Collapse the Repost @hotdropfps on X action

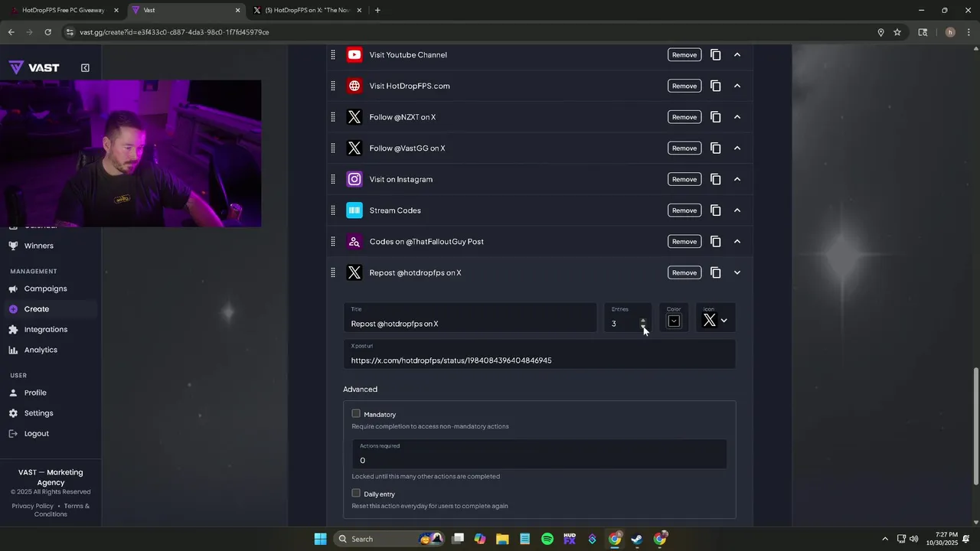(x=737, y=272)
